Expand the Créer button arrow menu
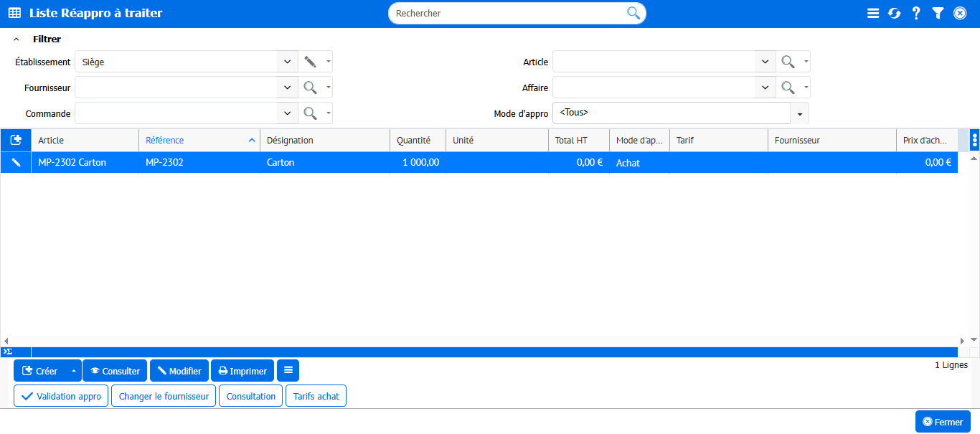The height and width of the screenshot is (434, 980). coord(73,371)
